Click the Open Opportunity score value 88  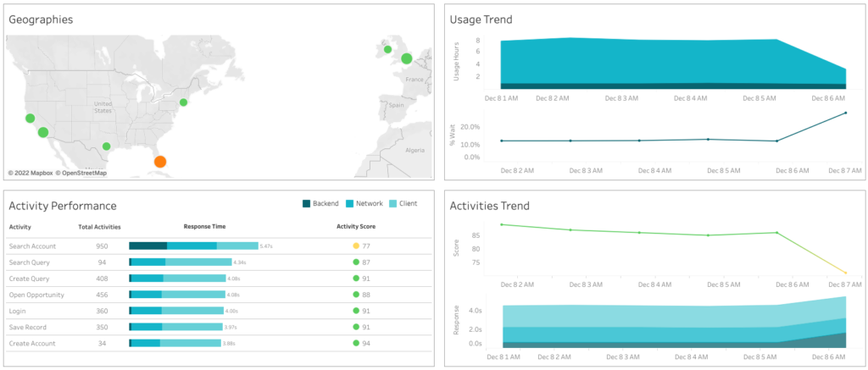click(x=366, y=295)
